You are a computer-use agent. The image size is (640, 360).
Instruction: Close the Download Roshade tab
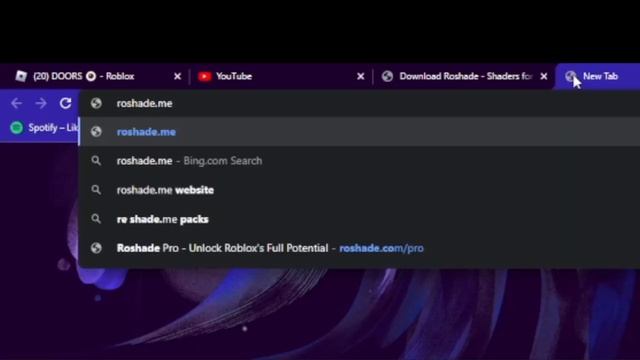pos(544,76)
